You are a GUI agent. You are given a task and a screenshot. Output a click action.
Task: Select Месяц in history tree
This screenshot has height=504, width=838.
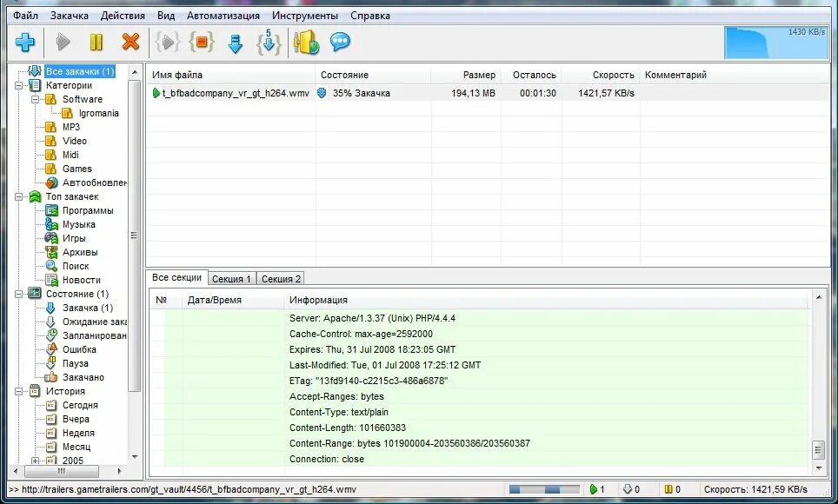[76, 447]
